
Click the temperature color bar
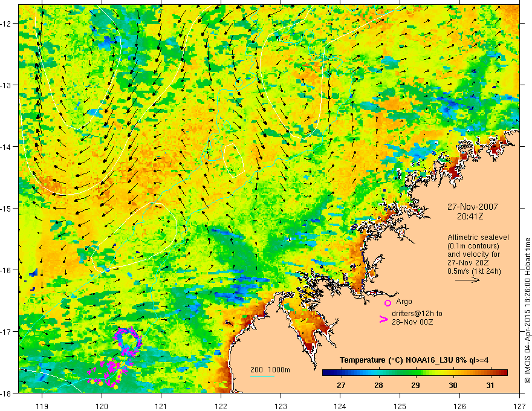(415, 373)
